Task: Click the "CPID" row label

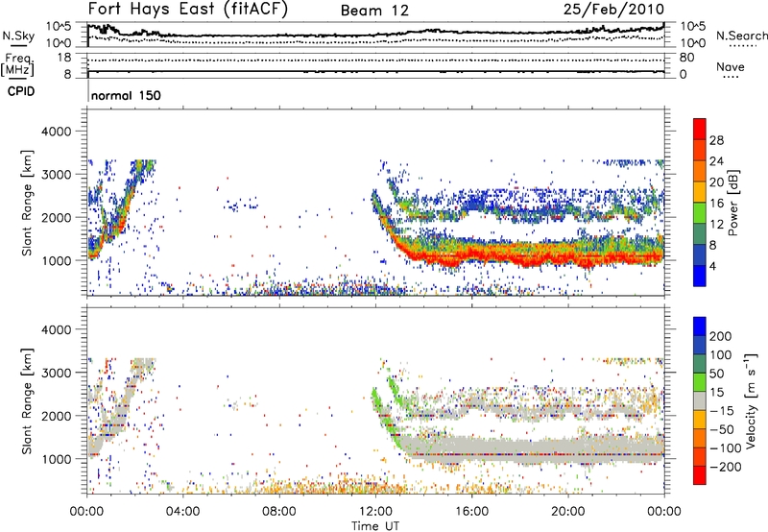Action: [21, 91]
